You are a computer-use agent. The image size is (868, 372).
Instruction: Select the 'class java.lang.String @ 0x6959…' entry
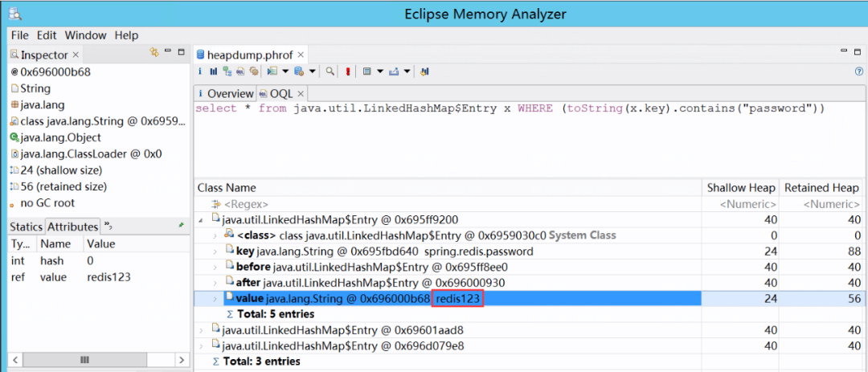point(98,121)
